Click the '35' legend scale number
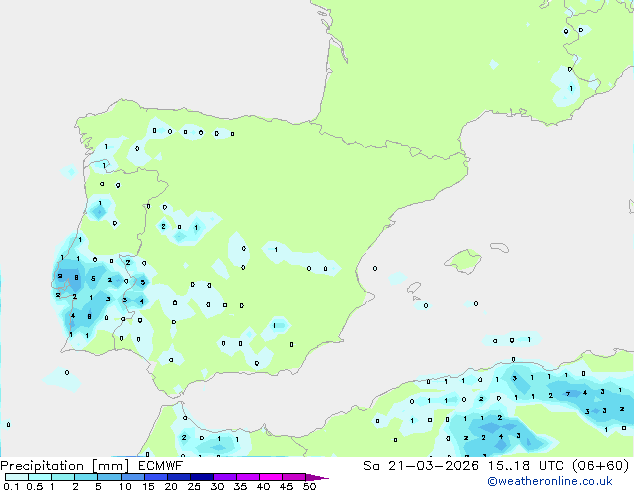 coord(240,486)
